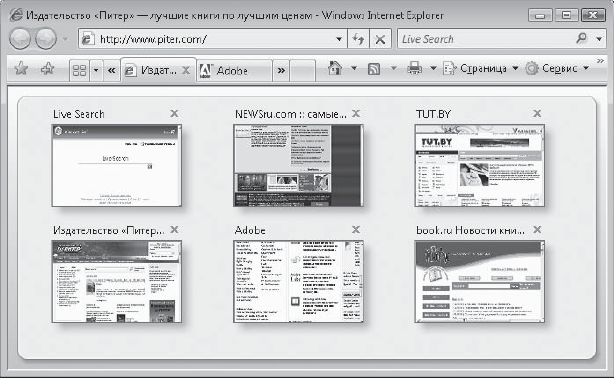Expand the address bar history dropdown
The image size is (614, 378).
point(339,39)
